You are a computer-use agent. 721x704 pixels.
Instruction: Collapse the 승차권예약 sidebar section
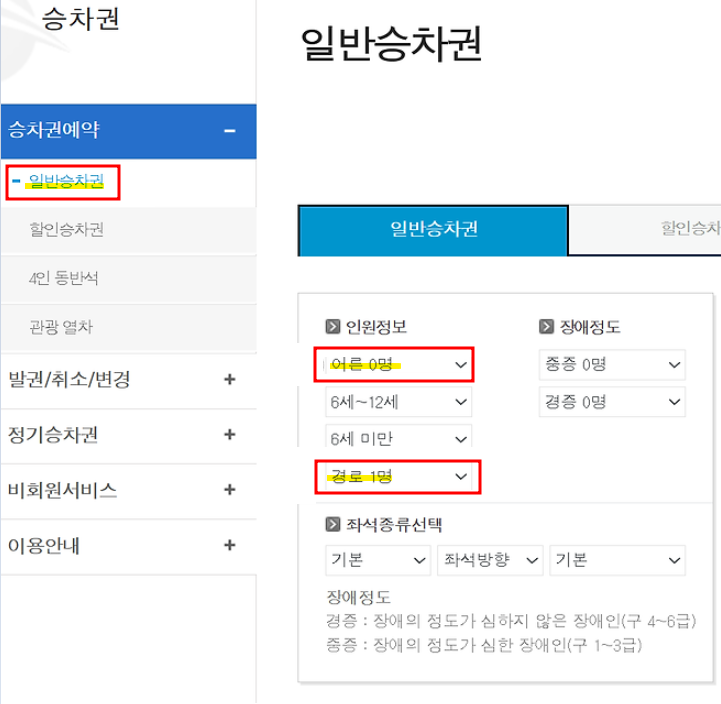coord(128,131)
